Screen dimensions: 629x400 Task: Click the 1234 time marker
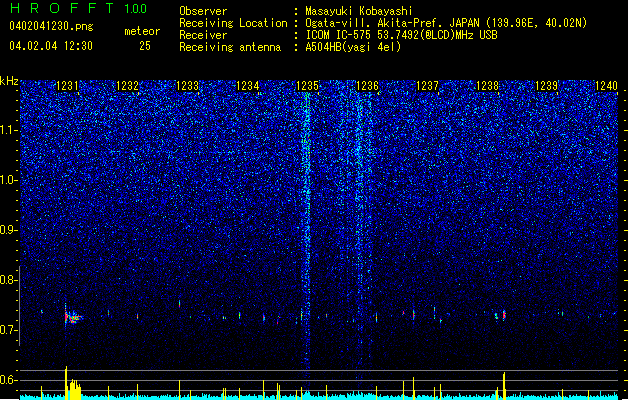[248, 86]
